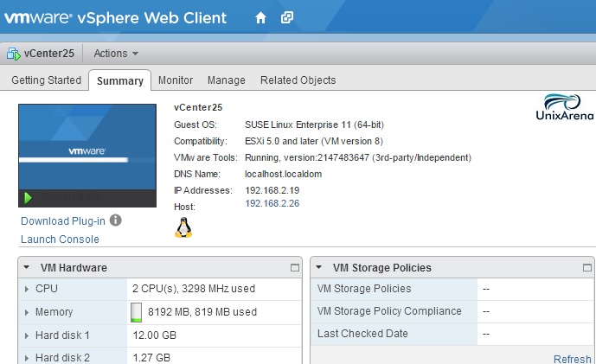The image size is (596, 364).
Task: Collapse the VM Storage Policies section
Action: tap(318, 267)
